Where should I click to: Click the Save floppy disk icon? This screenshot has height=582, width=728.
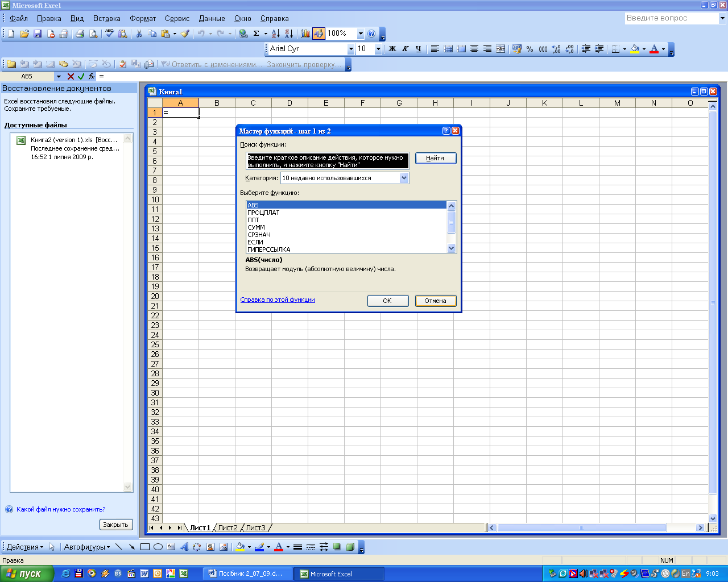38,34
